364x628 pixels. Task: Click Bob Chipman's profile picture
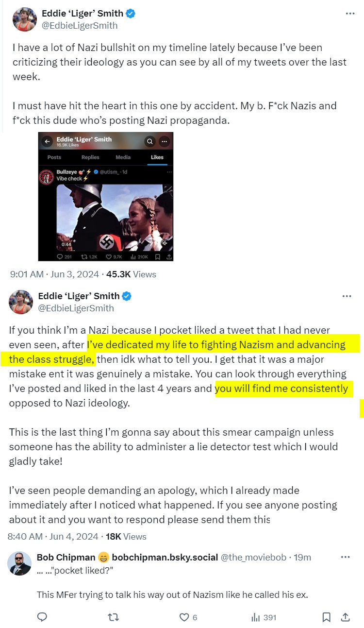[20, 564]
